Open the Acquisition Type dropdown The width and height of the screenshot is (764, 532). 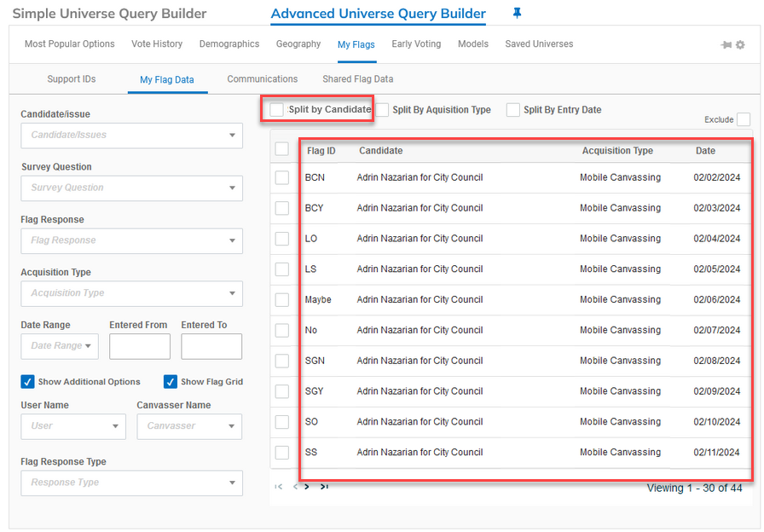(x=131, y=293)
